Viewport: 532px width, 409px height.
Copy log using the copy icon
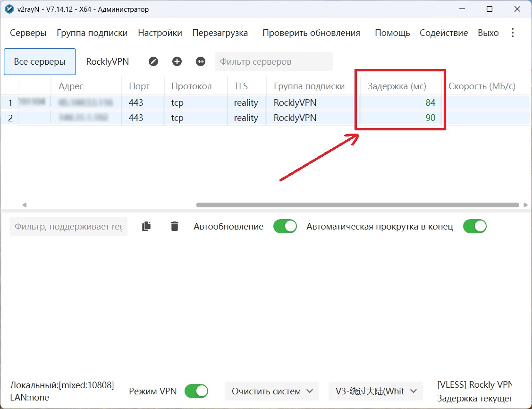coord(146,227)
